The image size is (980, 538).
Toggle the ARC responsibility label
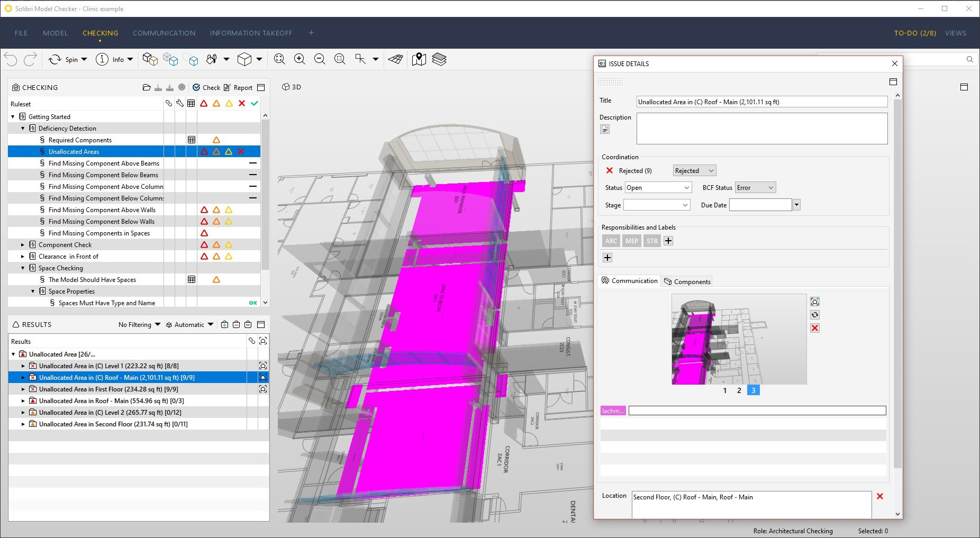[x=611, y=241]
